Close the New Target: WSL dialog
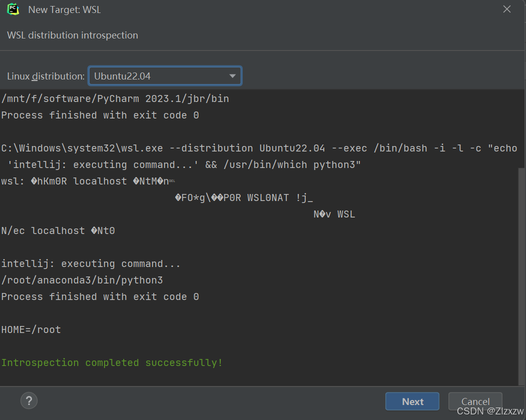Viewport: 526px width, 420px height. point(506,8)
